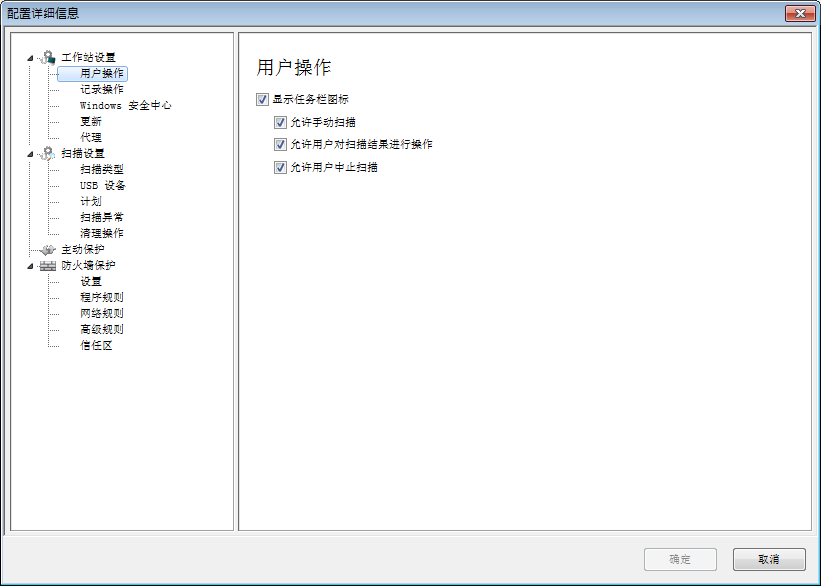Close the 配置详细信息 dialog window
The height and width of the screenshot is (586, 821).
[x=798, y=13]
